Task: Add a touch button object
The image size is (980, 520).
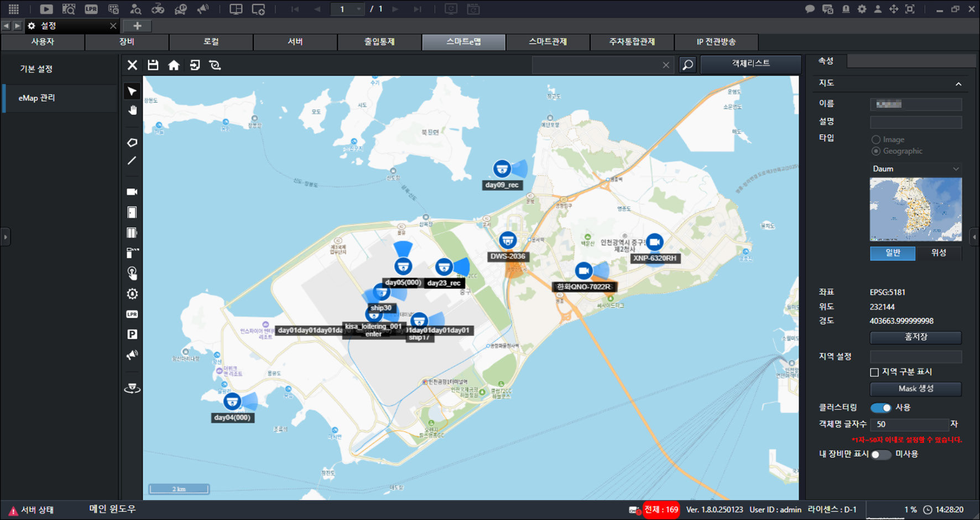Action: (132, 273)
